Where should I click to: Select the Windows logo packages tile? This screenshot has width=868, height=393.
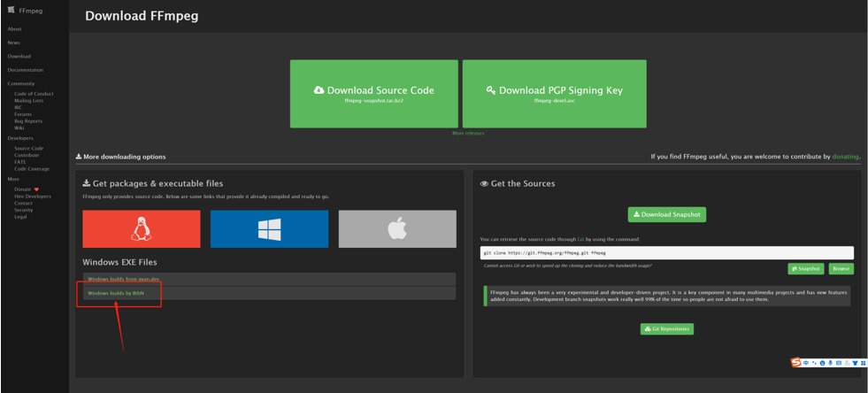pos(269,228)
